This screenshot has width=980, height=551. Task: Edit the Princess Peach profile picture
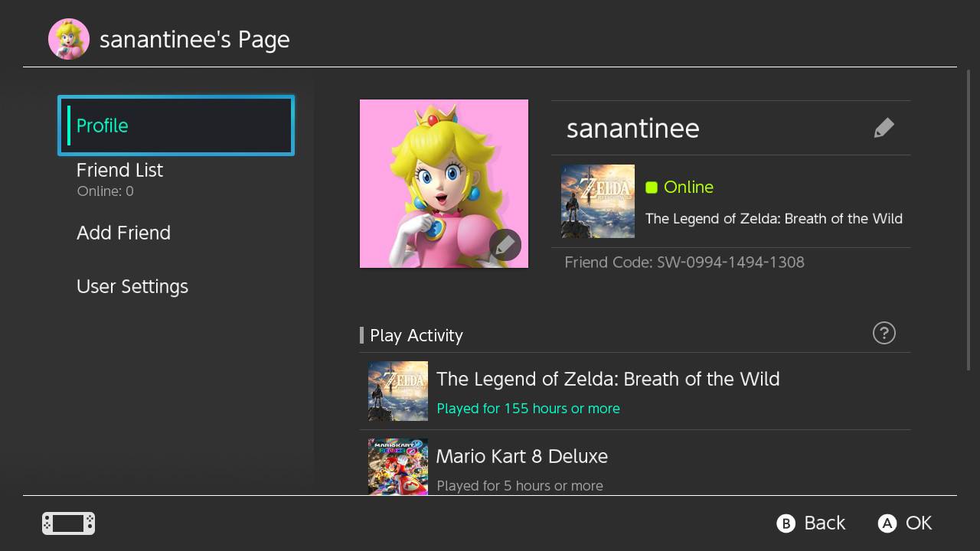tap(505, 246)
